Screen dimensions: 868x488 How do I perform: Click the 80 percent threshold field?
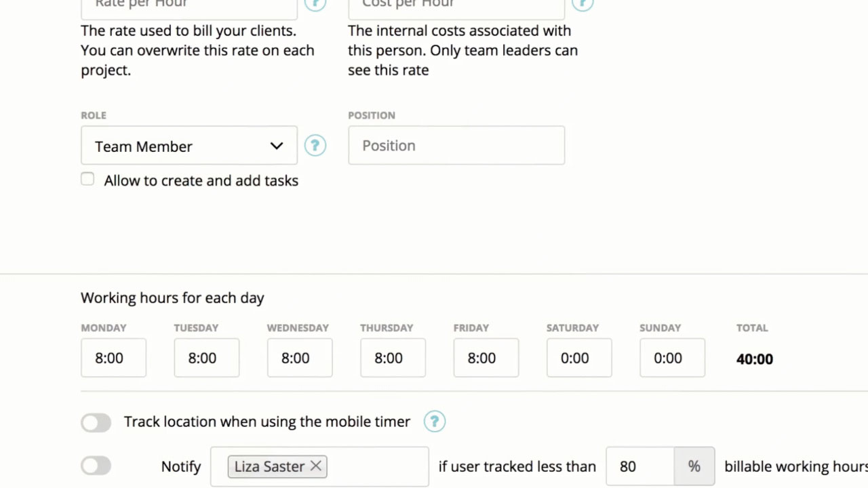(x=640, y=466)
